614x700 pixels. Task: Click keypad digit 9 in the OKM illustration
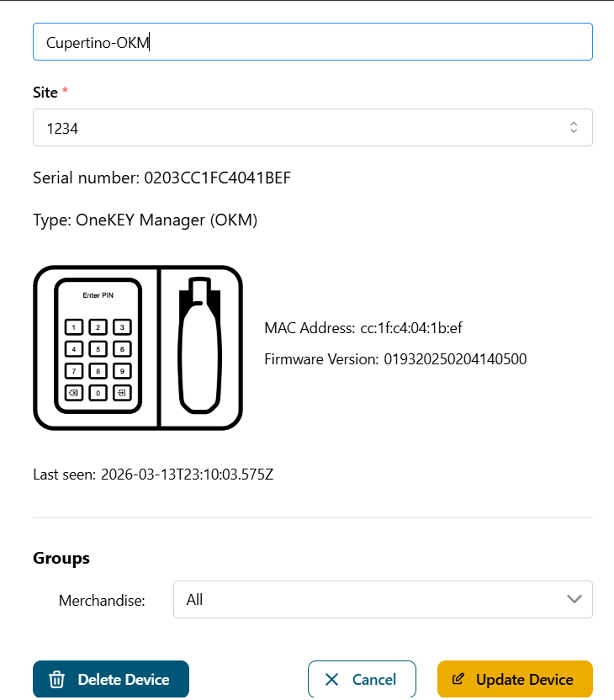point(122,371)
